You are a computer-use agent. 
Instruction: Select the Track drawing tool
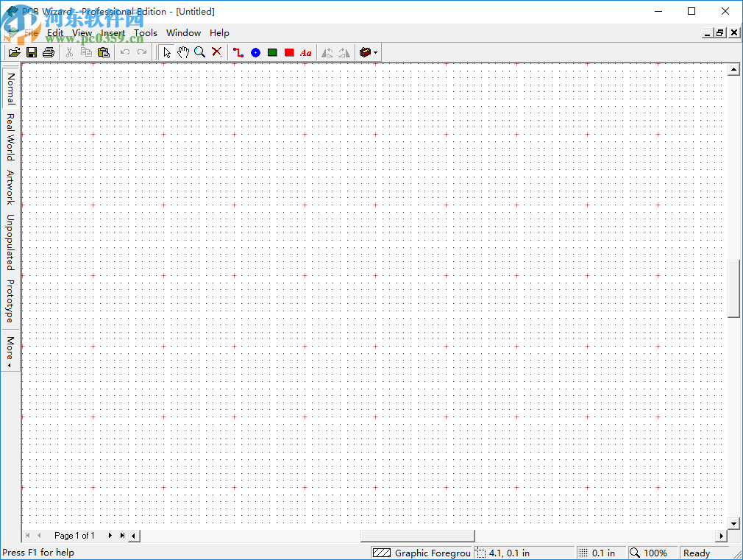[x=238, y=52]
